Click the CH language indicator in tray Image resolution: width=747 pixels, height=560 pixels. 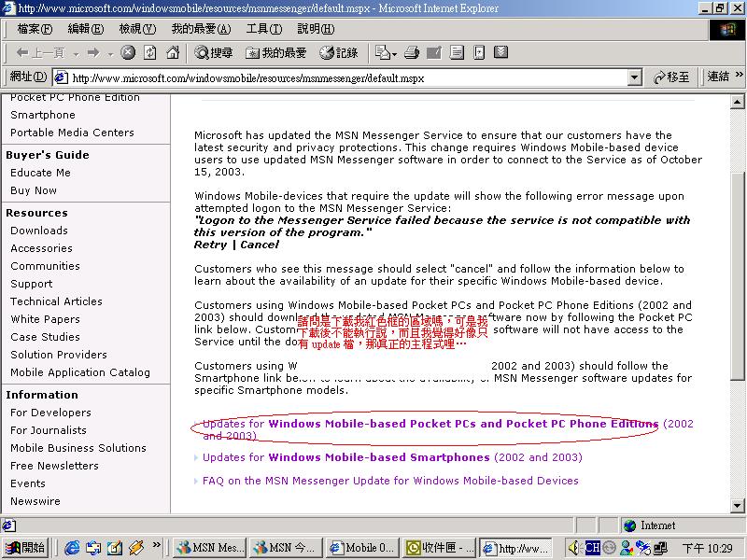[592, 548]
